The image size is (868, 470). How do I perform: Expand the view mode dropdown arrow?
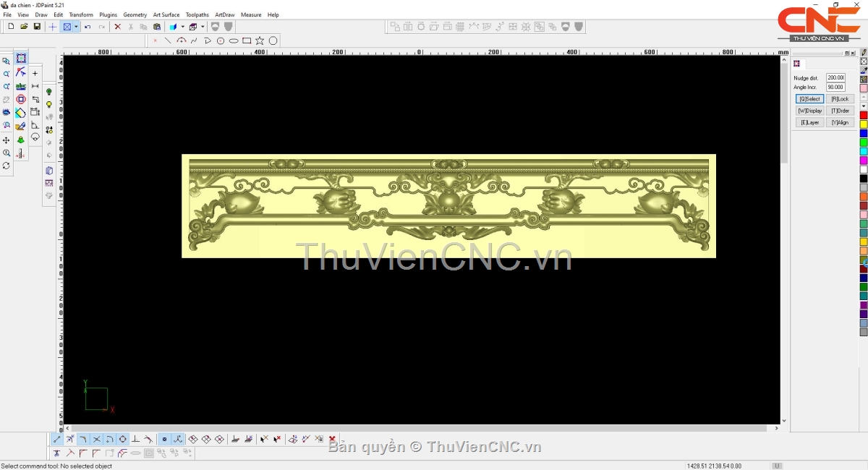76,27
